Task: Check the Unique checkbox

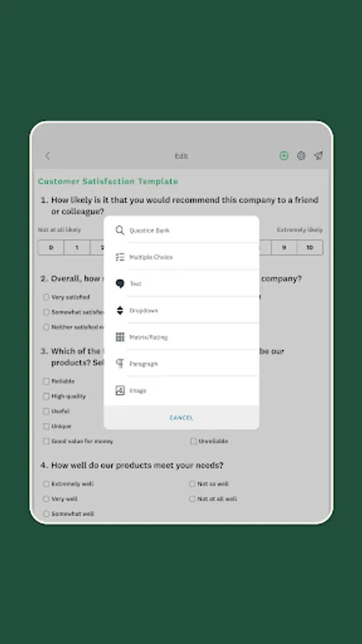Action: [47, 426]
